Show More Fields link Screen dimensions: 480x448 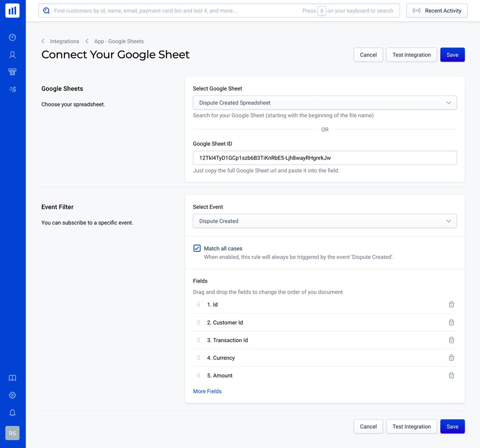207,391
